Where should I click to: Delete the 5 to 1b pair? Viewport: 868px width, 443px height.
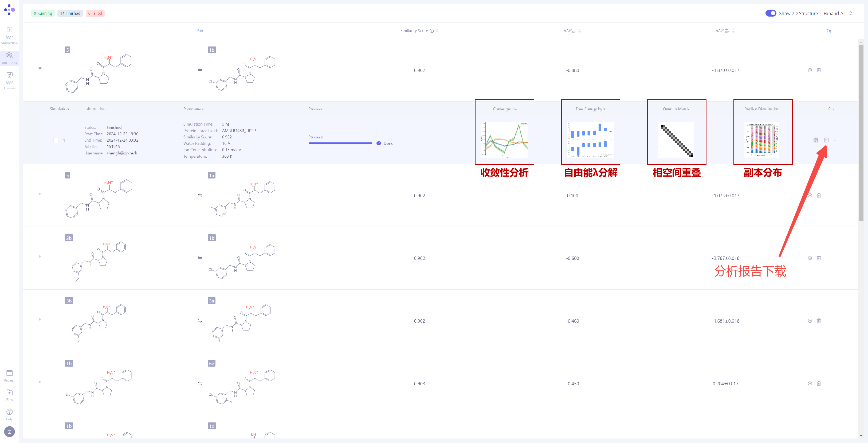pyautogui.click(x=819, y=70)
